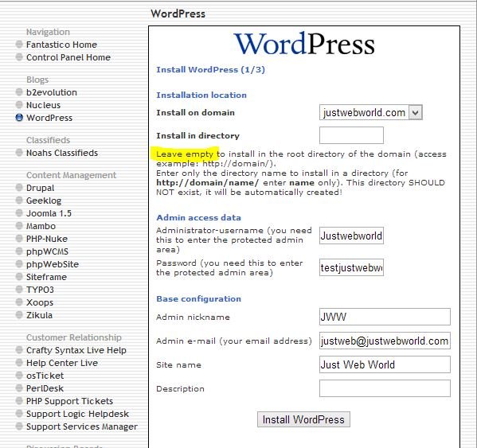Open osTicket
The height and width of the screenshot is (448, 477).
45,376
